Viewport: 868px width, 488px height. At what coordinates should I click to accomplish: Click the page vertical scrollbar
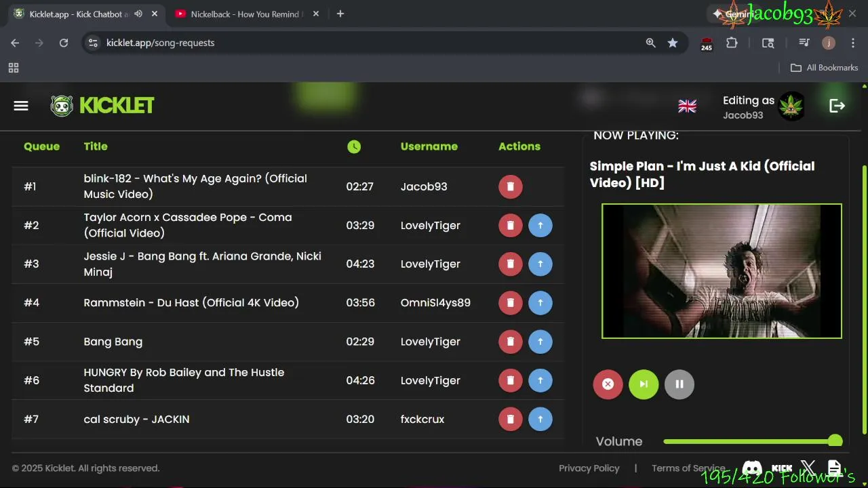tap(864, 298)
